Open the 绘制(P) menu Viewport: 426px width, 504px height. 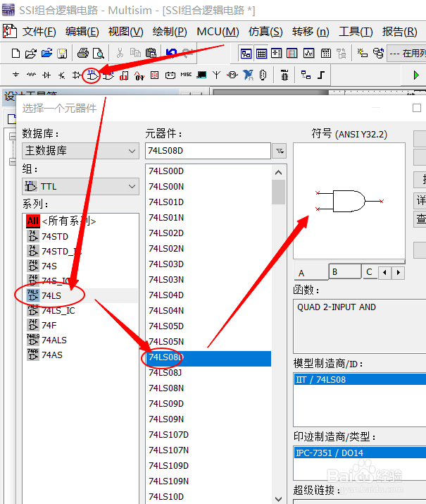pyautogui.click(x=170, y=32)
